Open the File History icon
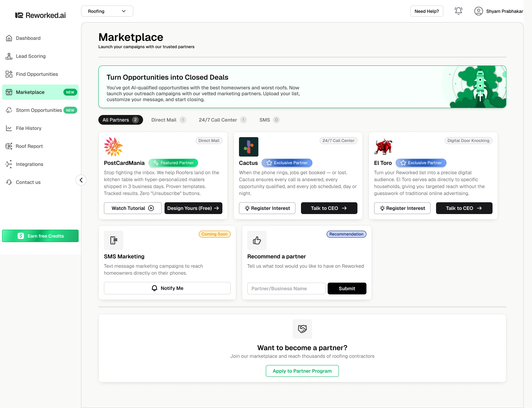The height and width of the screenshot is (408, 532). click(x=9, y=128)
